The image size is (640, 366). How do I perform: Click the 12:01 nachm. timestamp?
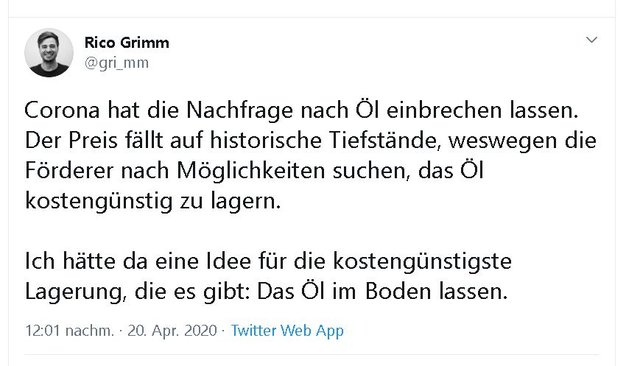(x=69, y=330)
